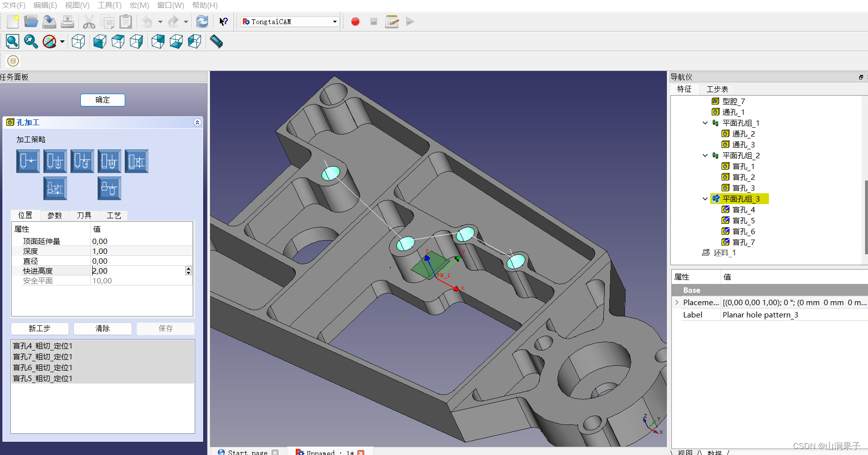
Task: Switch to the 刀具 tab
Action: (84, 215)
